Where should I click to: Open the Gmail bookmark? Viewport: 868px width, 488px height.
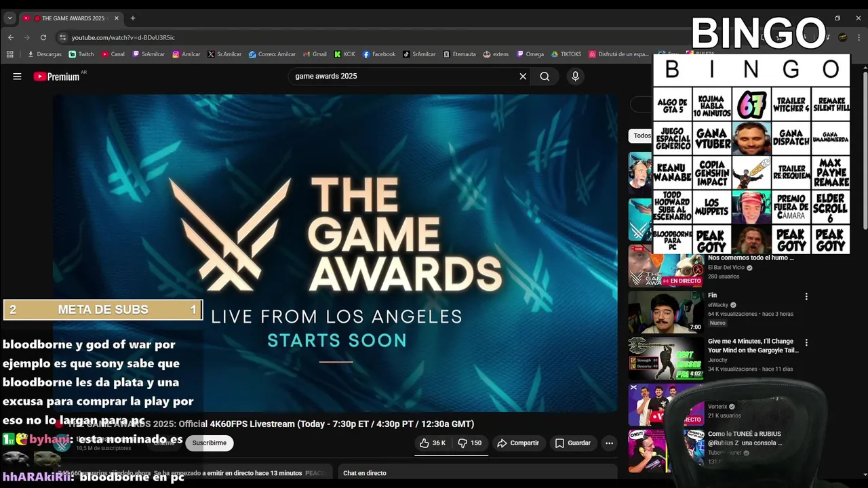coord(315,54)
